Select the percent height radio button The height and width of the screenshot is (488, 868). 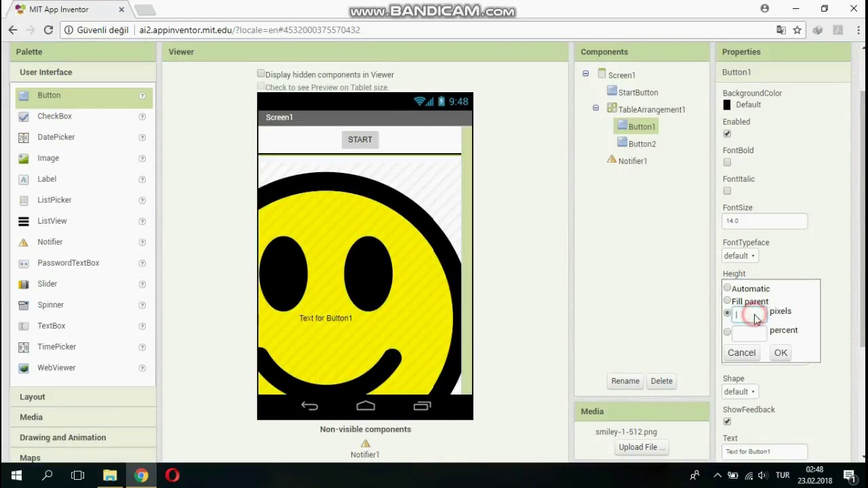(x=727, y=332)
